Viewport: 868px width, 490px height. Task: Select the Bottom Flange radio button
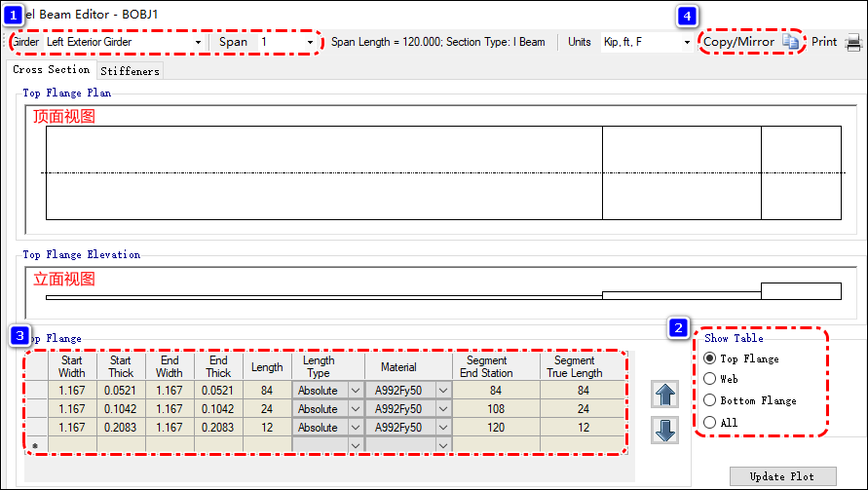(709, 400)
